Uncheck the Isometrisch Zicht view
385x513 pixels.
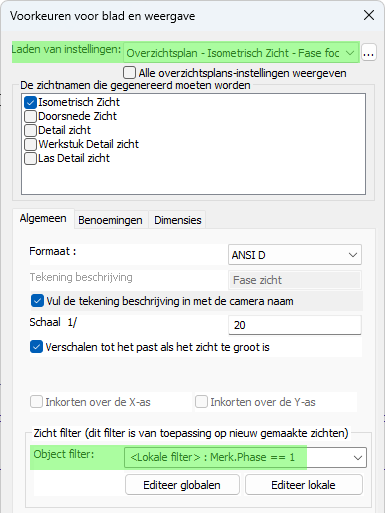coord(30,102)
